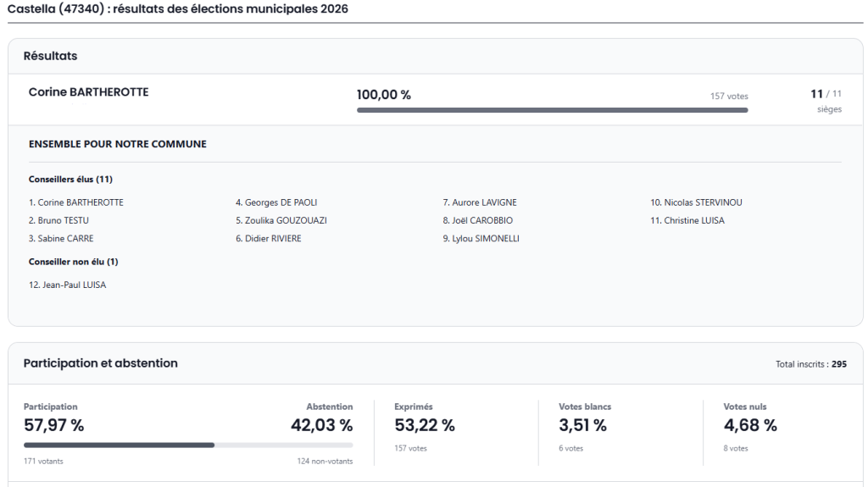Click non-elected candidate Jean-Paul LUISA
868x487 pixels.
point(67,285)
